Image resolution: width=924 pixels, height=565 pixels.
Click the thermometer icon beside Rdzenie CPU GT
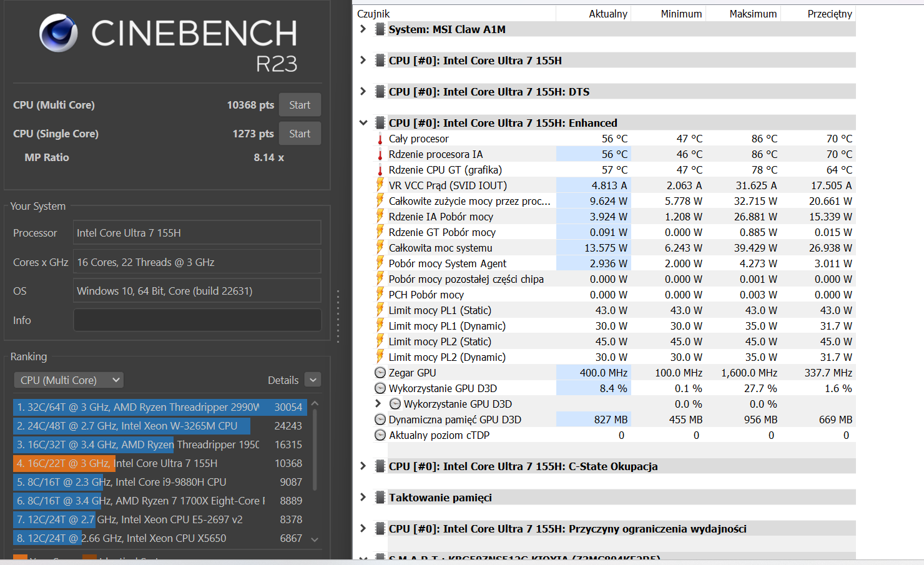380,170
